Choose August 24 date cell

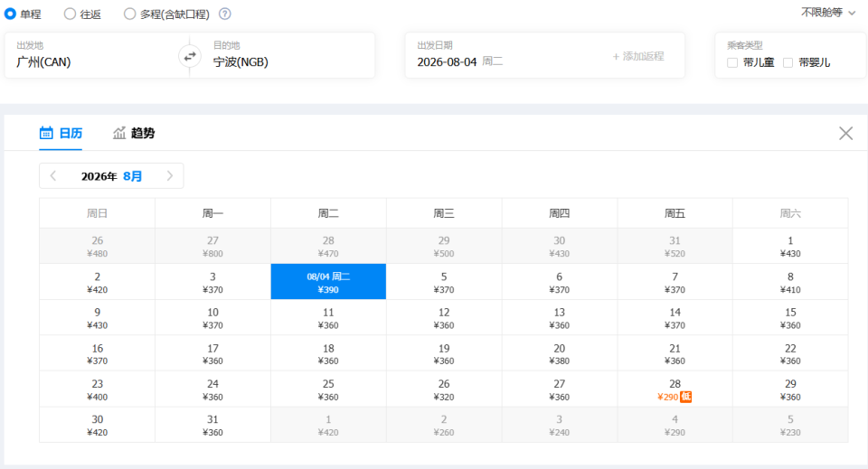[x=212, y=389]
